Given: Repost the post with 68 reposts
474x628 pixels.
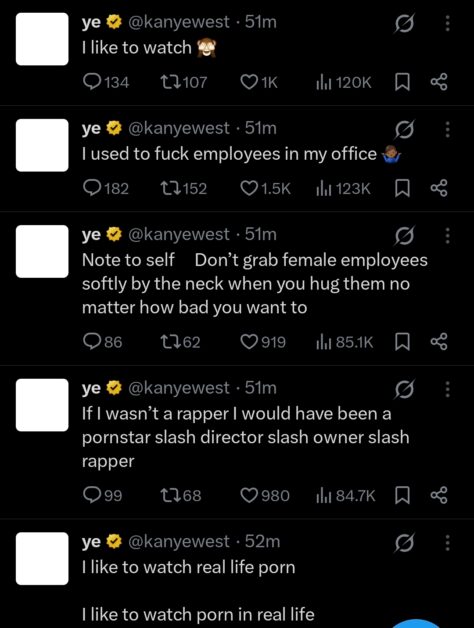Looking at the screenshot, I should pyautogui.click(x=181, y=495).
